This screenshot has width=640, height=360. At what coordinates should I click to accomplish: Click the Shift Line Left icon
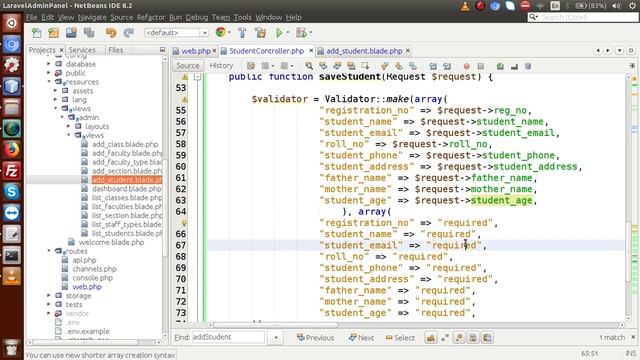coord(433,66)
